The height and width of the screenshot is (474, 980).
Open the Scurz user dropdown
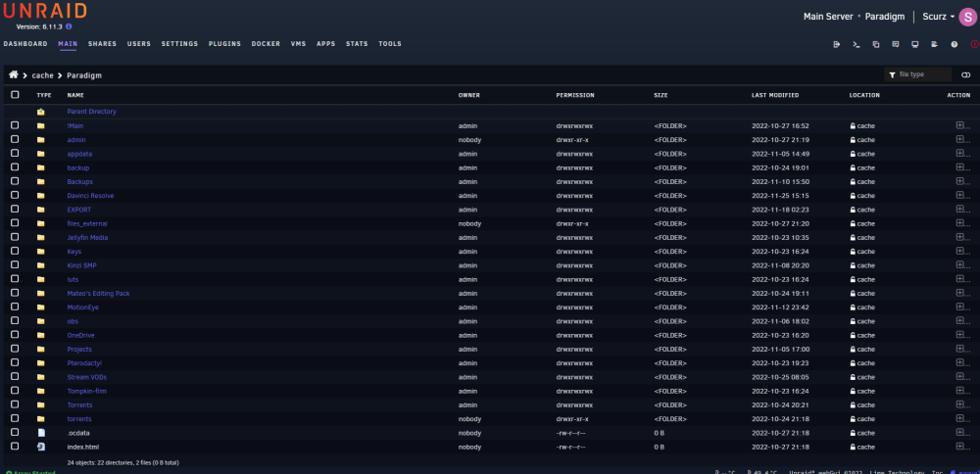(x=939, y=17)
